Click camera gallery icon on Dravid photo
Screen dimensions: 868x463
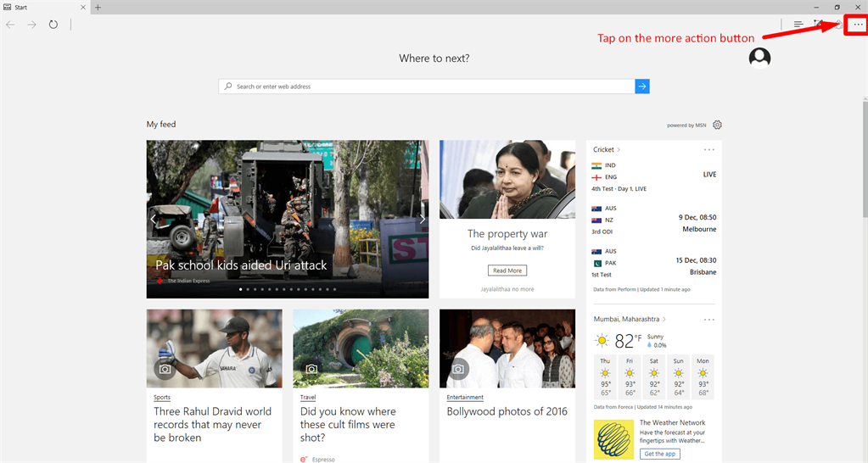[x=165, y=369]
